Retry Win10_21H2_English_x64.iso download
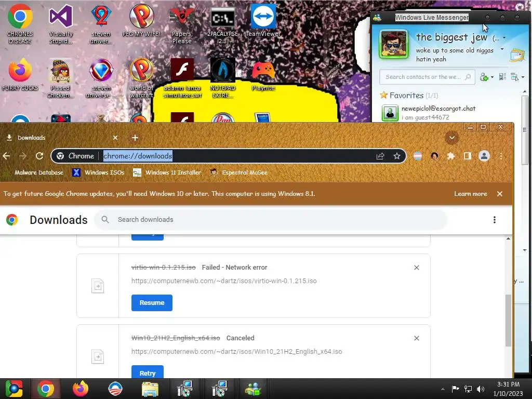Image resolution: width=532 pixels, height=399 pixels. point(147,372)
